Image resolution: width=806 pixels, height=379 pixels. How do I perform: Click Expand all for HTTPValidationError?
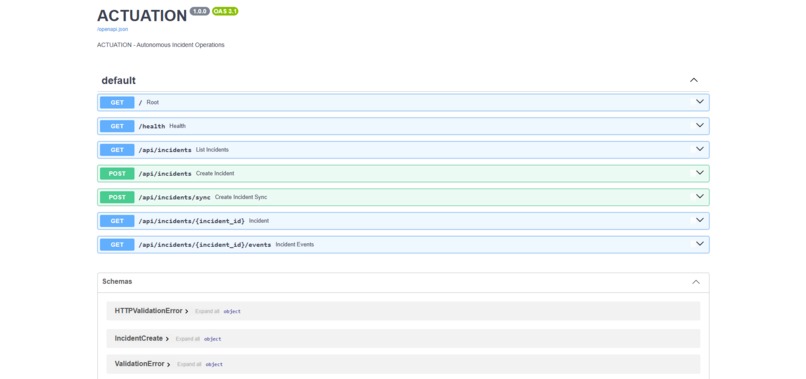click(x=207, y=311)
